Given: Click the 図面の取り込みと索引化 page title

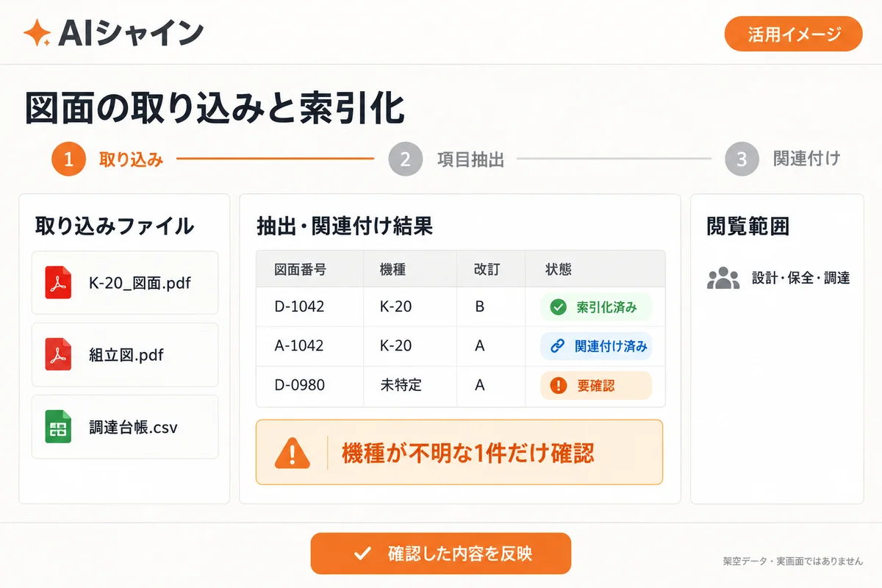Looking at the screenshot, I should point(215,110).
